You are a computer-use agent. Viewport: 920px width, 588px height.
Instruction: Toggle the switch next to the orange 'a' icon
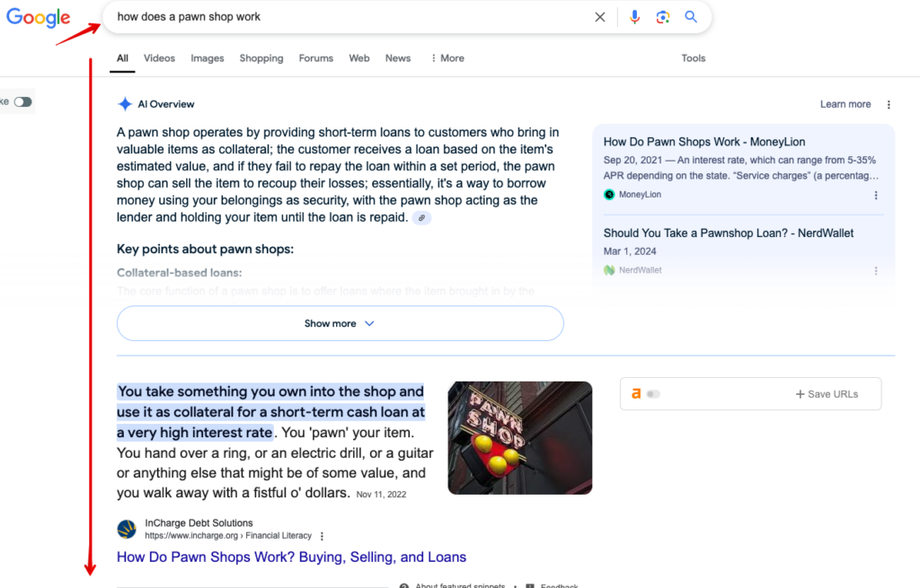click(x=653, y=394)
